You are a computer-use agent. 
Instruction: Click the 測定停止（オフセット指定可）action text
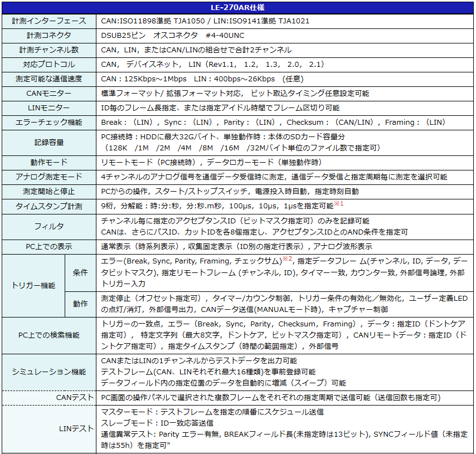click(x=284, y=304)
